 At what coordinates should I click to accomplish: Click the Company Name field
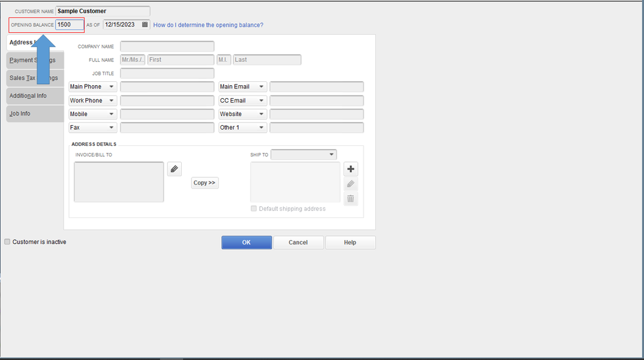[x=167, y=46]
